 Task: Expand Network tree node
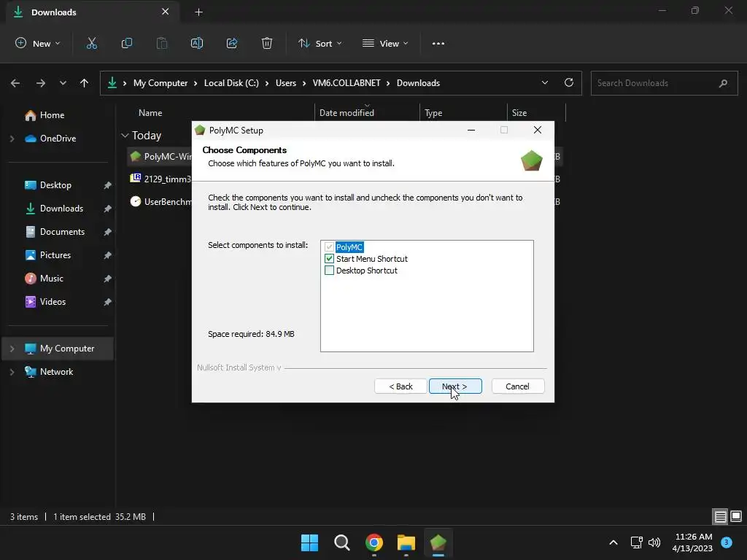(12, 372)
